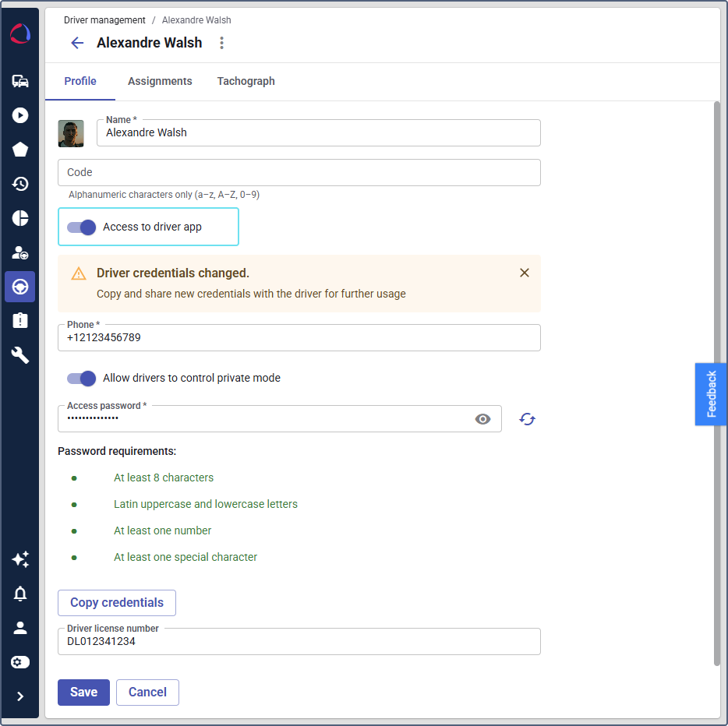
Task: Click the play circle sidebar icon
Action: pos(20,115)
